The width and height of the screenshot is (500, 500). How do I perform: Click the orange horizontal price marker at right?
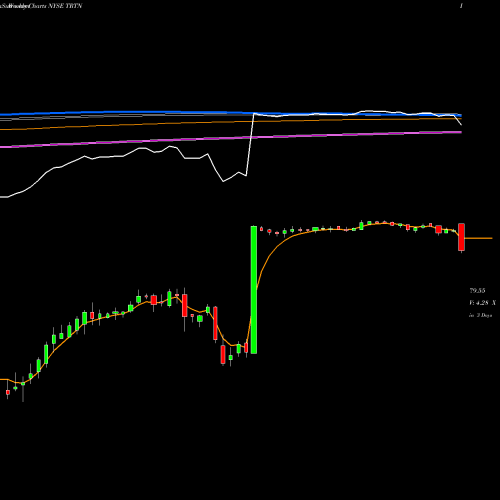click(478, 238)
